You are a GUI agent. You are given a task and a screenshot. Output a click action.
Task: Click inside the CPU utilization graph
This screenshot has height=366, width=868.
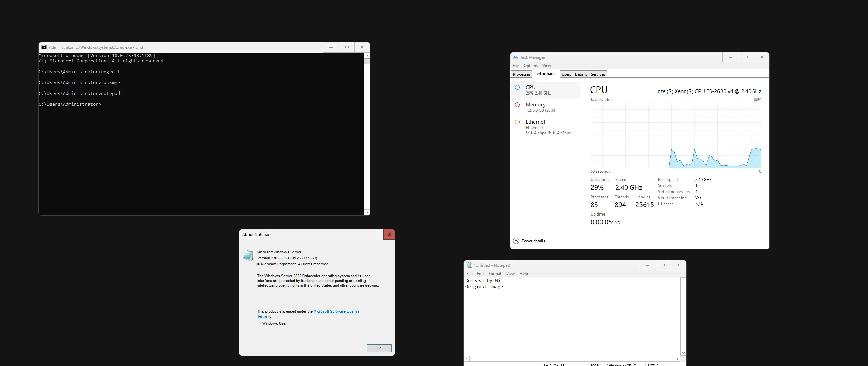point(675,136)
